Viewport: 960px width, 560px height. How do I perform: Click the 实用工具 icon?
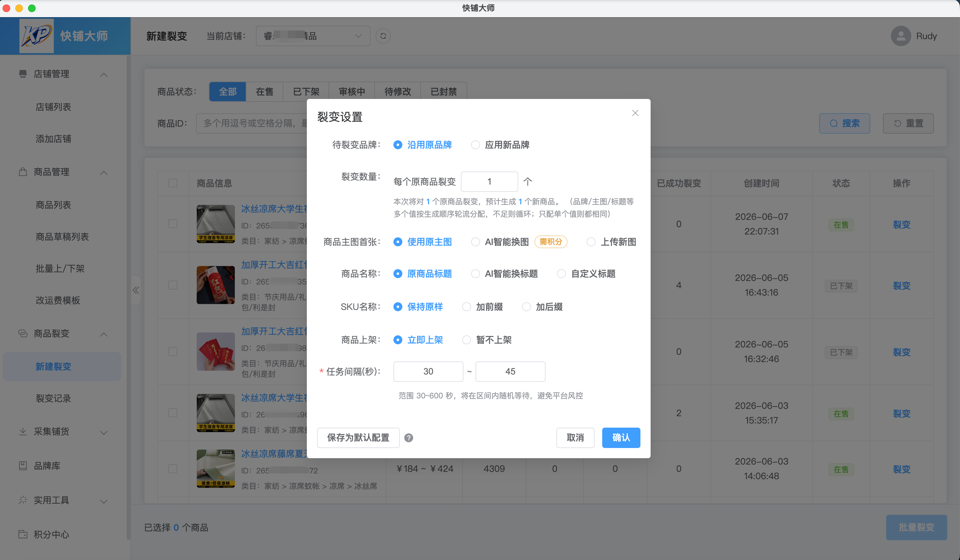[23, 500]
